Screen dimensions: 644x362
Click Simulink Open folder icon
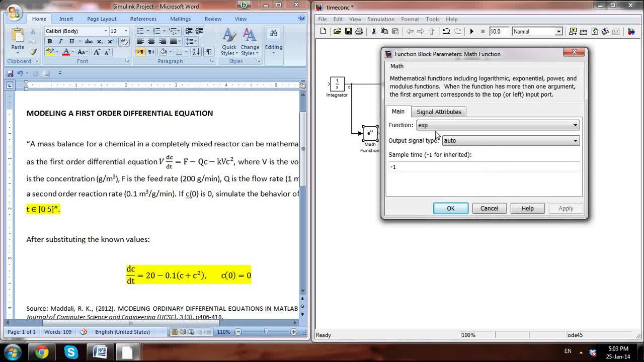click(x=337, y=31)
